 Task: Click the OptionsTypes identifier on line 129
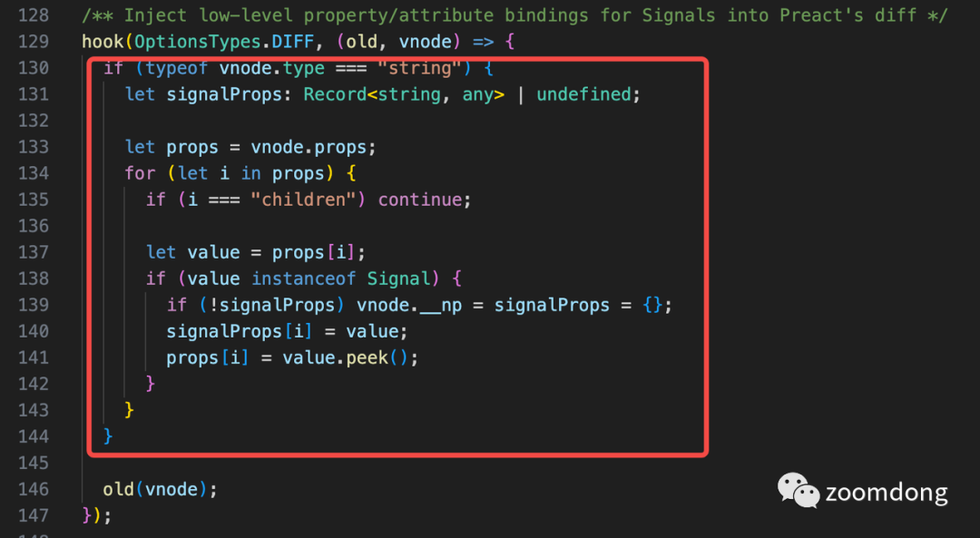pos(198,42)
